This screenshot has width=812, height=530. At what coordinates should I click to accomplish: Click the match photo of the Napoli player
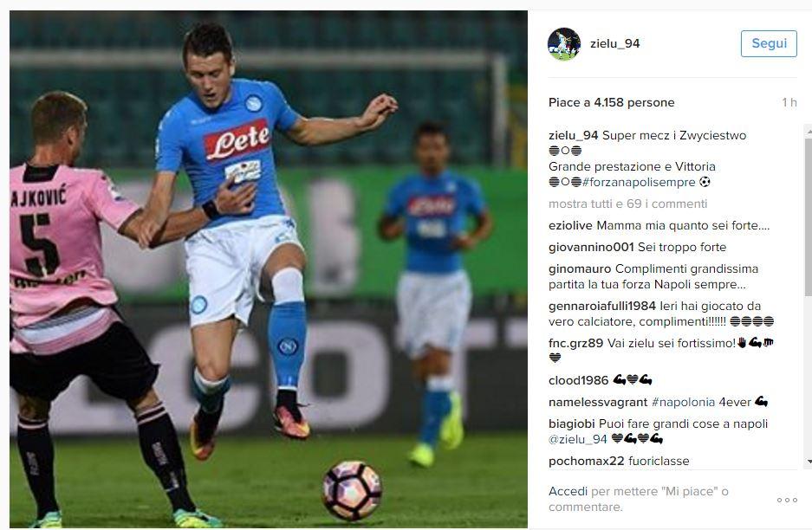pos(269,269)
